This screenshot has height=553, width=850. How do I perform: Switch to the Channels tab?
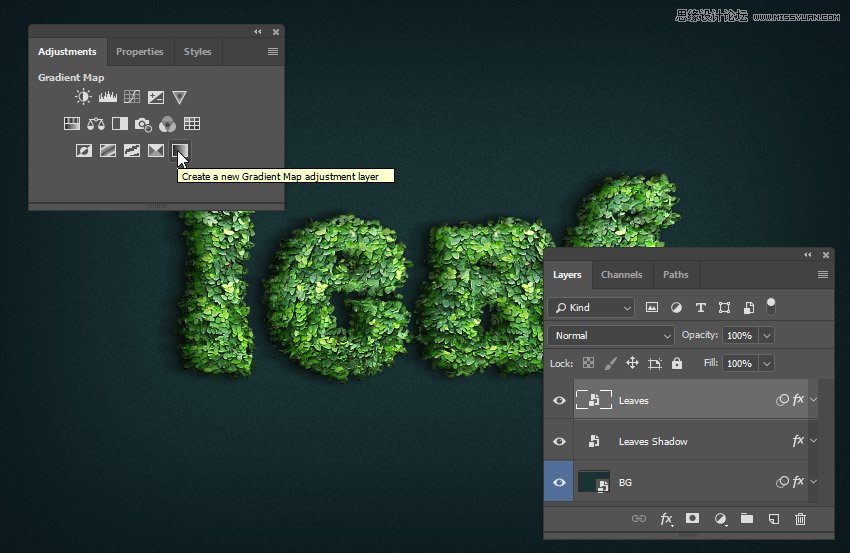pos(621,275)
